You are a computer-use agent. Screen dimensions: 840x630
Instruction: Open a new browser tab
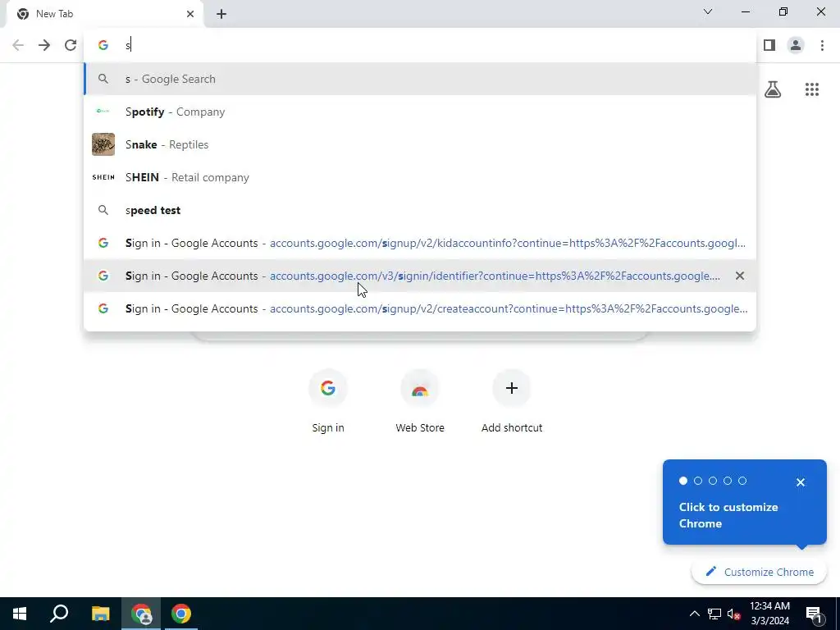(221, 14)
